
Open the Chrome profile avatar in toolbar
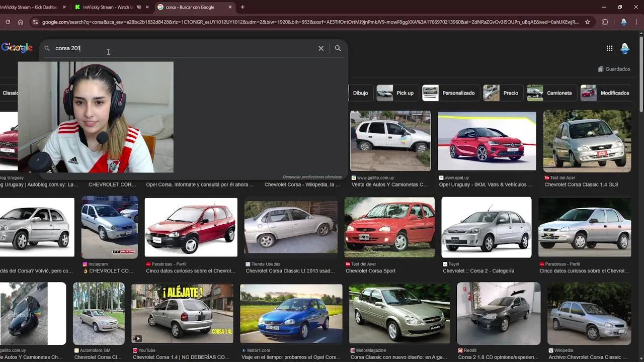[x=624, y=22]
